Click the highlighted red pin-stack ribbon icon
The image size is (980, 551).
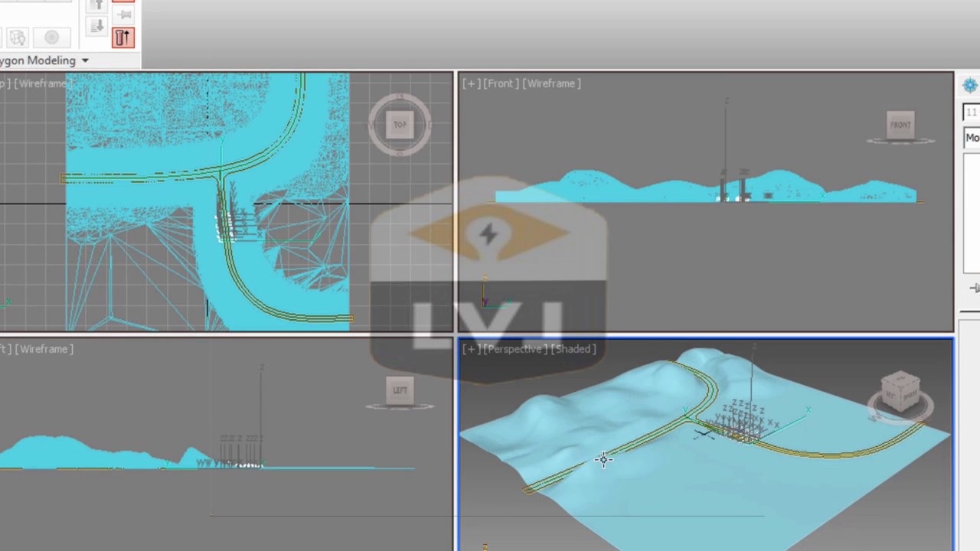(122, 37)
